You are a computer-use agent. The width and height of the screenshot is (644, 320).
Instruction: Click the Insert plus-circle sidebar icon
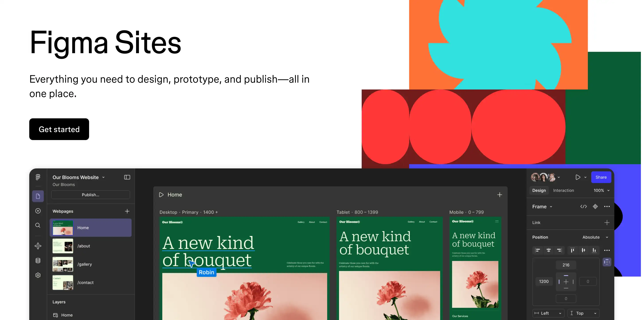point(38,211)
